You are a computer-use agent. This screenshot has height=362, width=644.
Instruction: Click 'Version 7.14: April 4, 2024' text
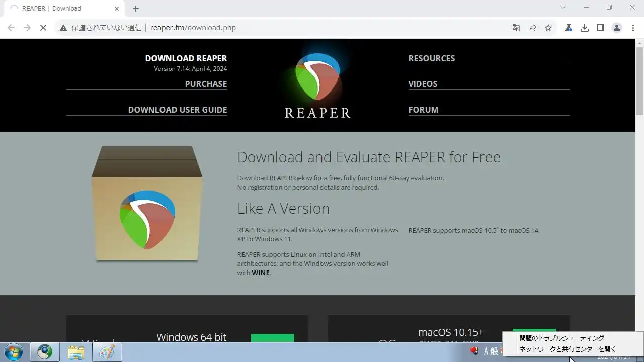tap(191, 69)
